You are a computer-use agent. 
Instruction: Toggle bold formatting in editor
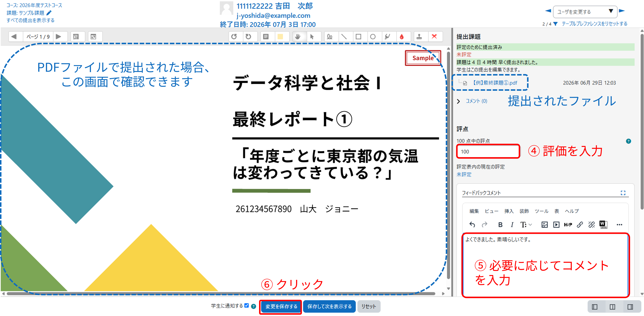point(500,225)
